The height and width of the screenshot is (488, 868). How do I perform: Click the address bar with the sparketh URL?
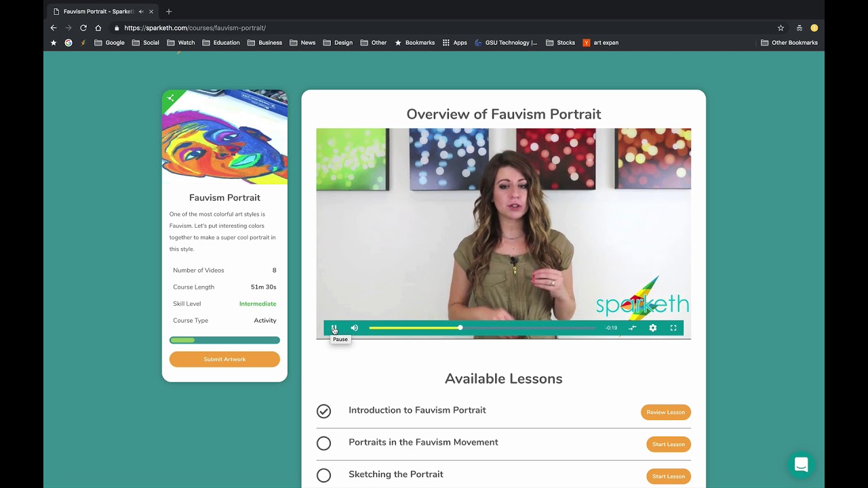441,28
